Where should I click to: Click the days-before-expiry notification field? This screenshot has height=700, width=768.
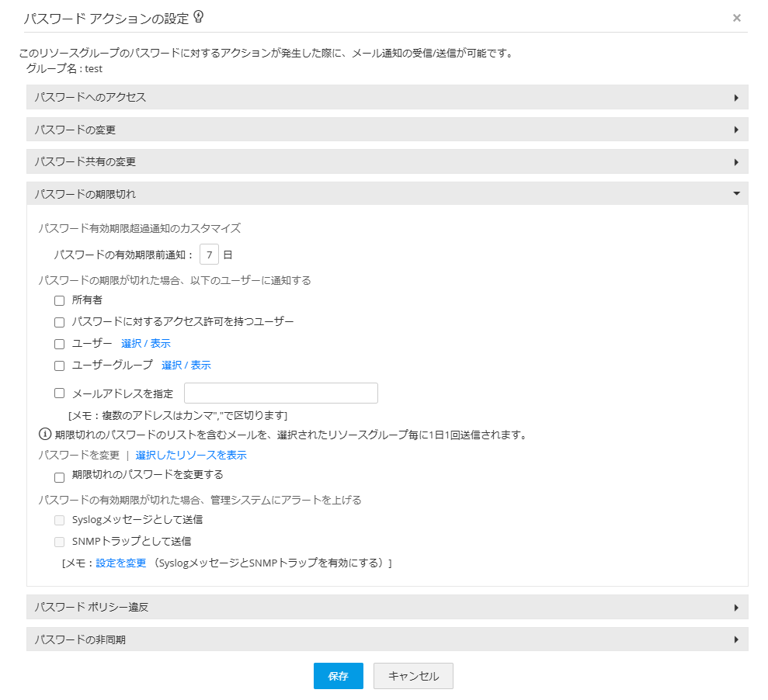tap(209, 255)
